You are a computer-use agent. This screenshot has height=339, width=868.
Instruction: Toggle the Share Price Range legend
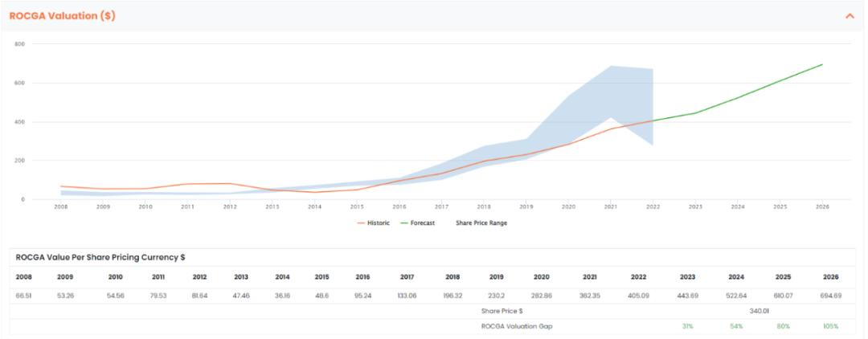pyautogui.click(x=481, y=223)
